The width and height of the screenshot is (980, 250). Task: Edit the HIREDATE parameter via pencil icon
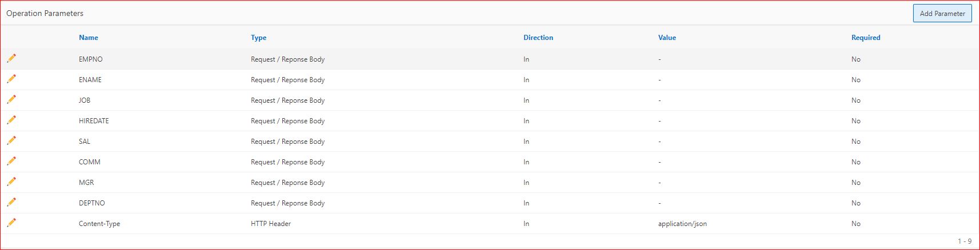(11, 120)
